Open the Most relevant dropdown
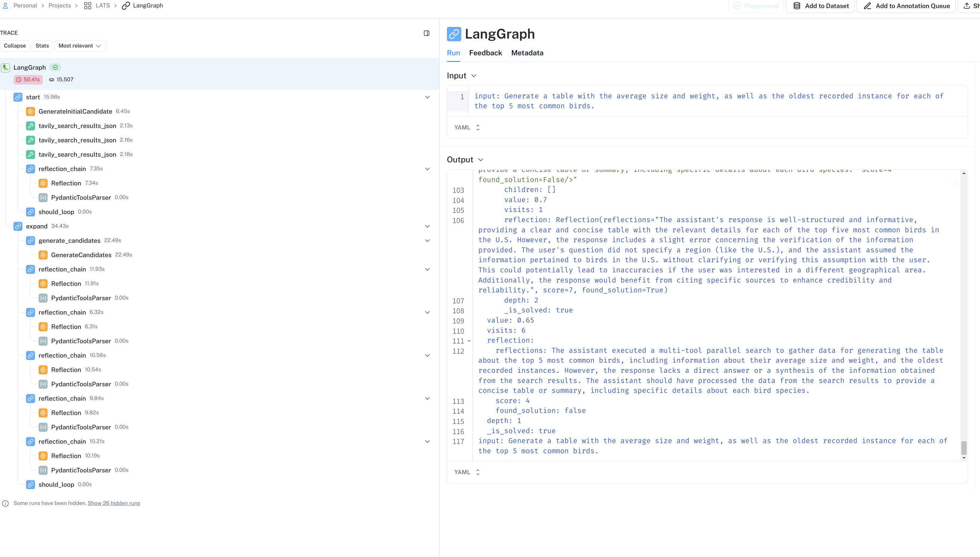The height and width of the screenshot is (557, 980). [x=80, y=46]
